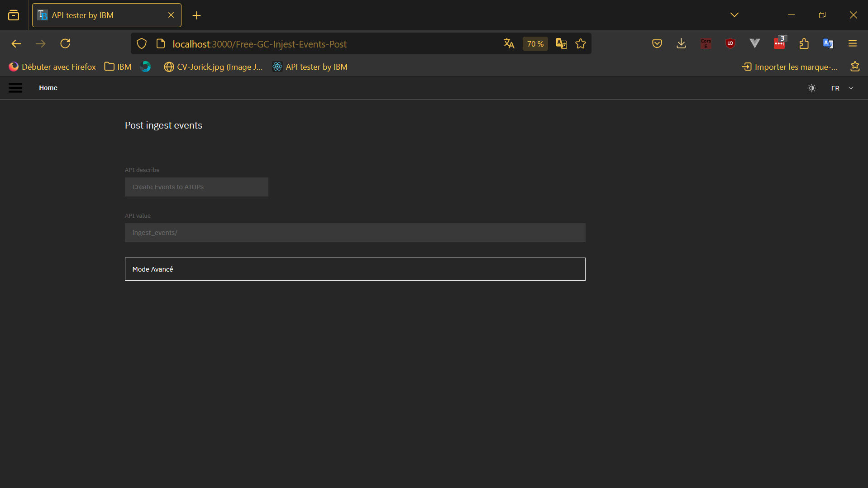Open the CorsE extension
The image size is (868, 488).
(x=706, y=43)
